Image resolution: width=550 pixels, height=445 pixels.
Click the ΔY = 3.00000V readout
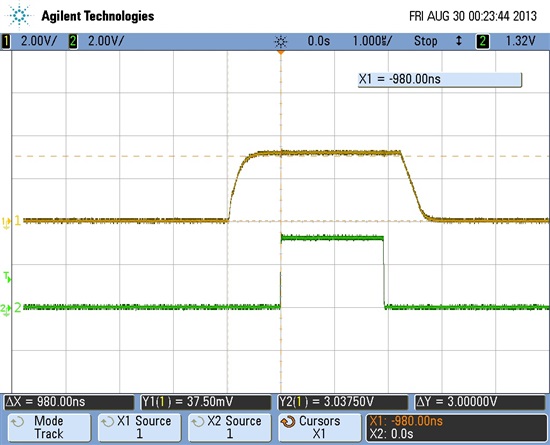coord(480,402)
